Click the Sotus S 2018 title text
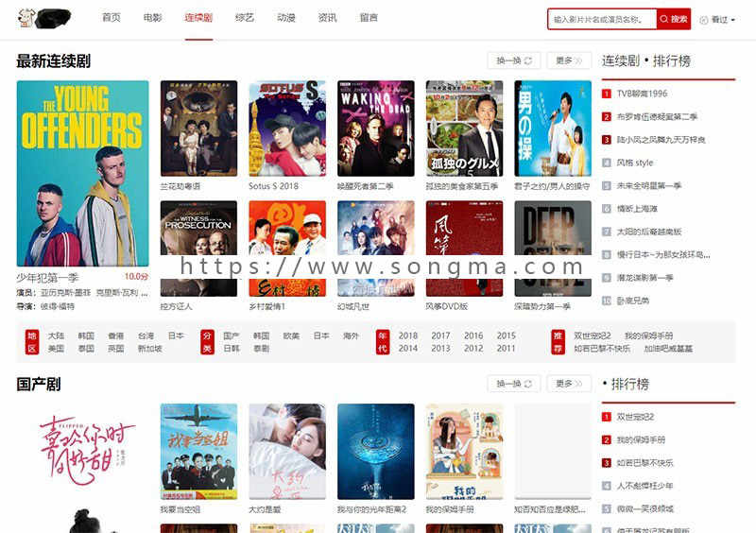The width and height of the screenshot is (756, 533). pyautogui.click(x=273, y=186)
